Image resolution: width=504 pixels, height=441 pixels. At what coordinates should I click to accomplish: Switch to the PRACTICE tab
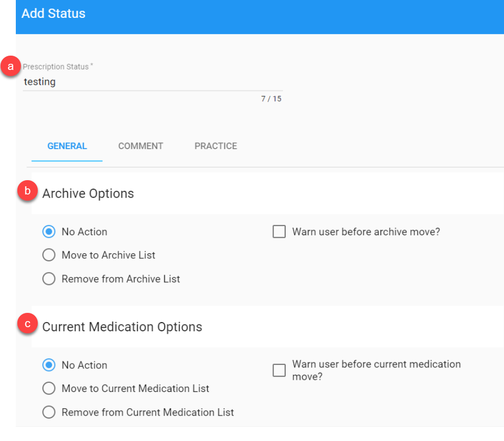click(215, 146)
